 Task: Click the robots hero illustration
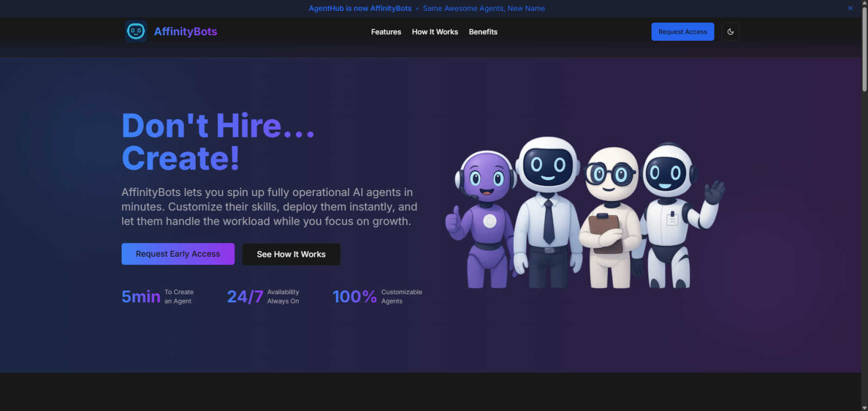point(585,212)
